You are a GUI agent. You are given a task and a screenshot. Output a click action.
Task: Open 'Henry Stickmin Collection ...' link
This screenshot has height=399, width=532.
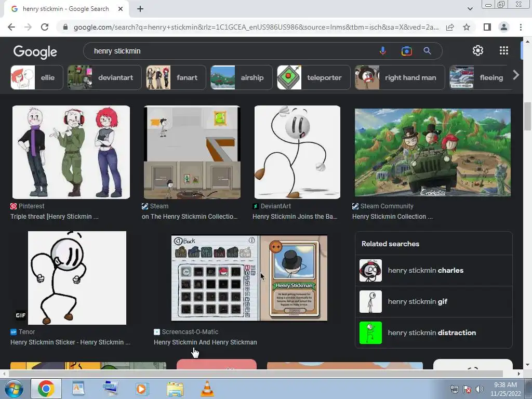(x=393, y=217)
